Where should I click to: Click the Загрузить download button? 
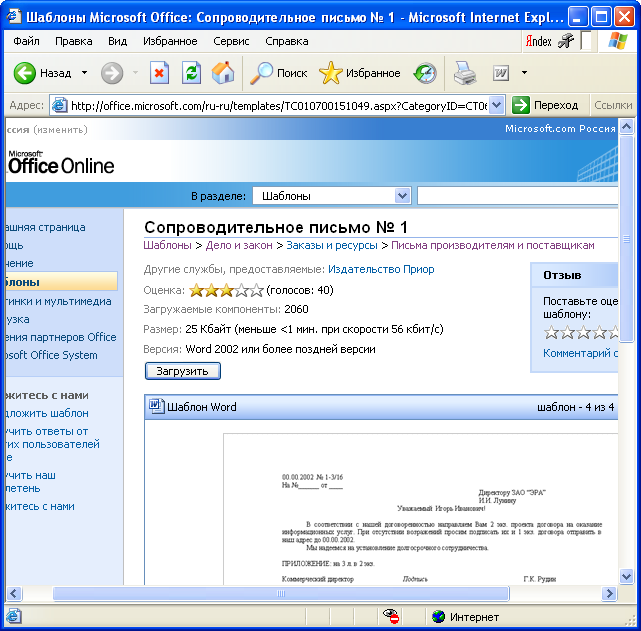(x=182, y=371)
